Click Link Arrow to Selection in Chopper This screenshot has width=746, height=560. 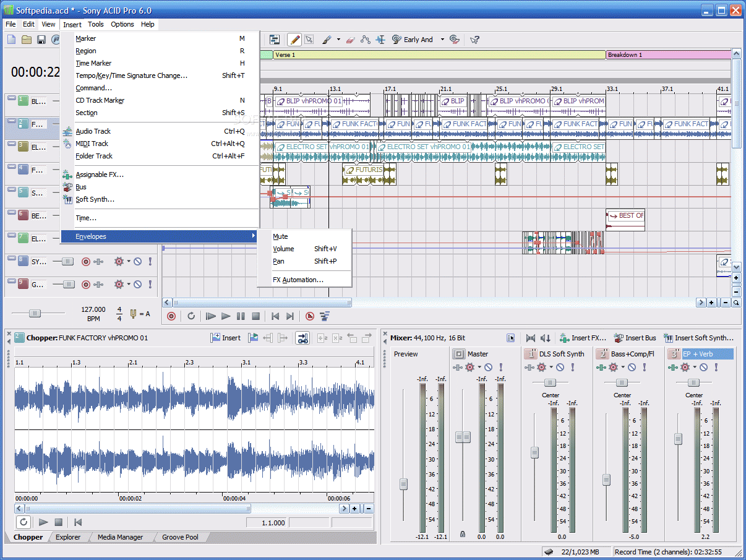click(x=302, y=338)
